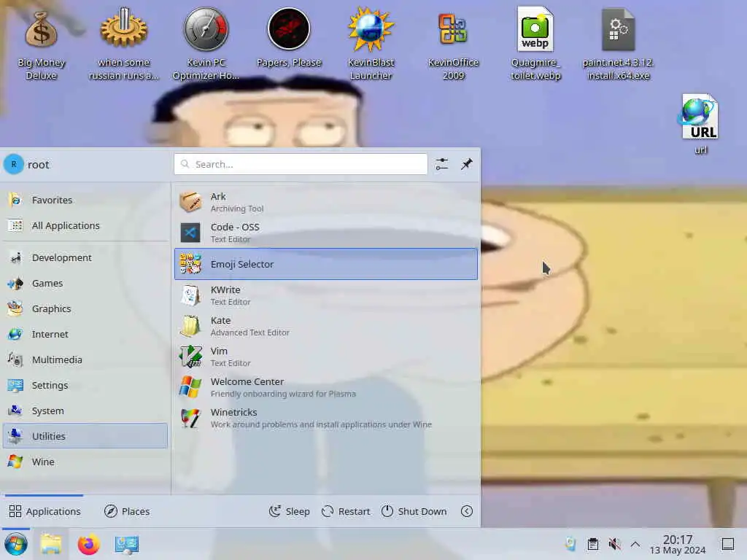The width and height of the screenshot is (747, 560).
Task: Open Papers, Please desktop icon
Action: click(x=289, y=38)
